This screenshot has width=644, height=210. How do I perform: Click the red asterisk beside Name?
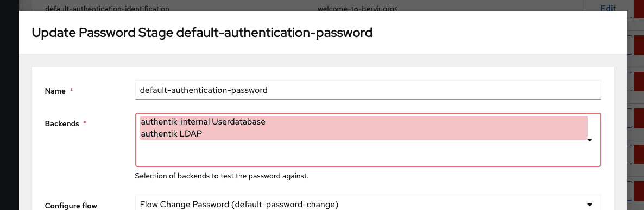coord(72,90)
